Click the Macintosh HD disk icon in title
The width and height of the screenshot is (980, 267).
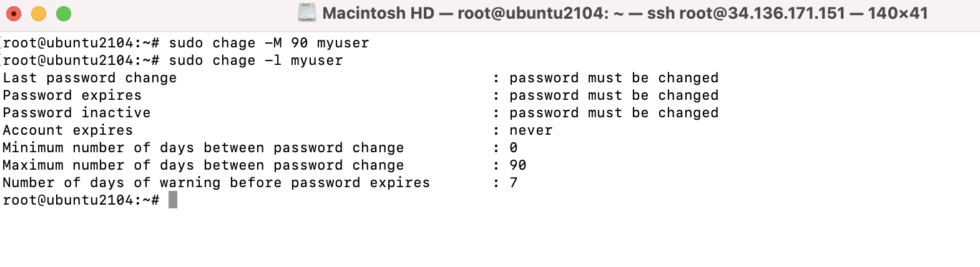point(306,12)
